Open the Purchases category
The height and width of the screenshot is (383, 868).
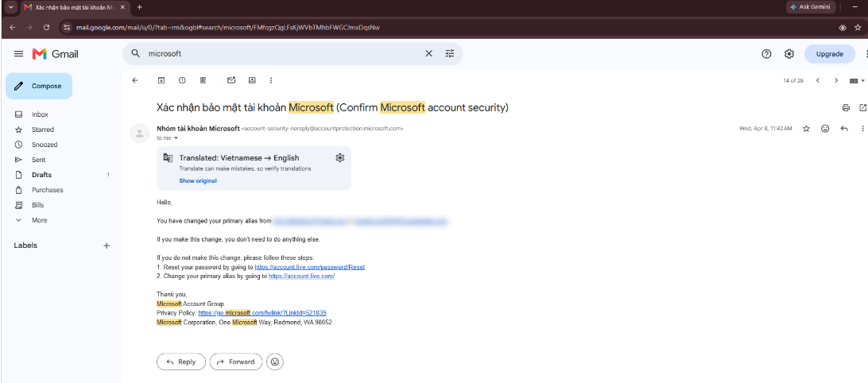(47, 190)
